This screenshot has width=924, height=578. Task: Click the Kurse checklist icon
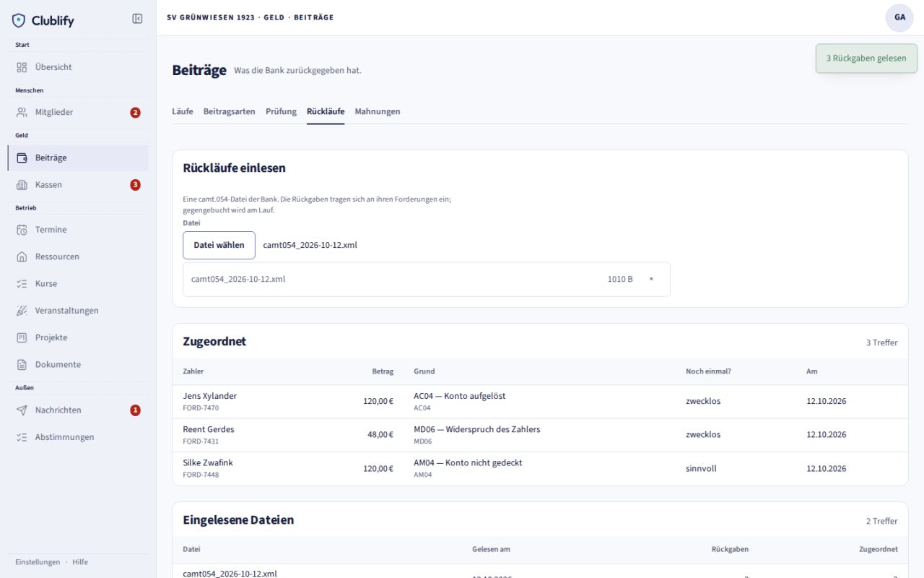[22, 283]
